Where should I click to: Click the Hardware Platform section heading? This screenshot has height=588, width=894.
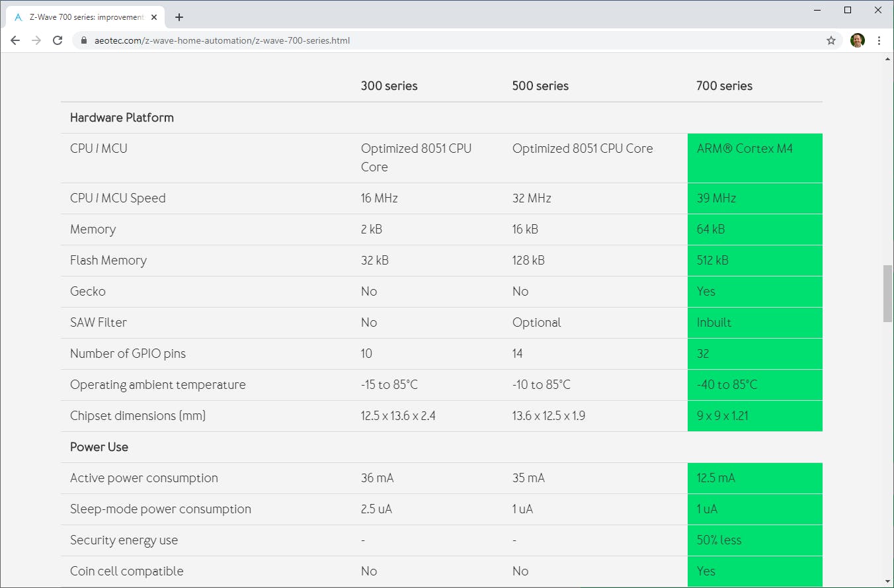(x=122, y=117)
